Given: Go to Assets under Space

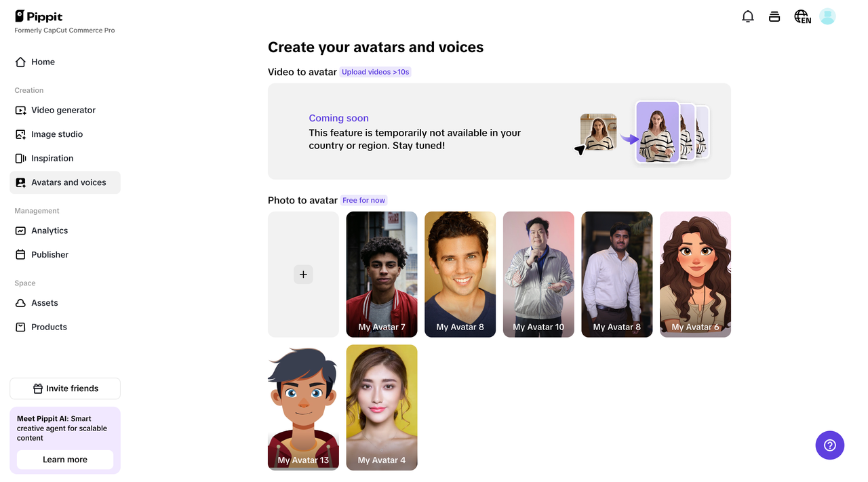Looking at the screenshot, I should click(x=45, y=303).
